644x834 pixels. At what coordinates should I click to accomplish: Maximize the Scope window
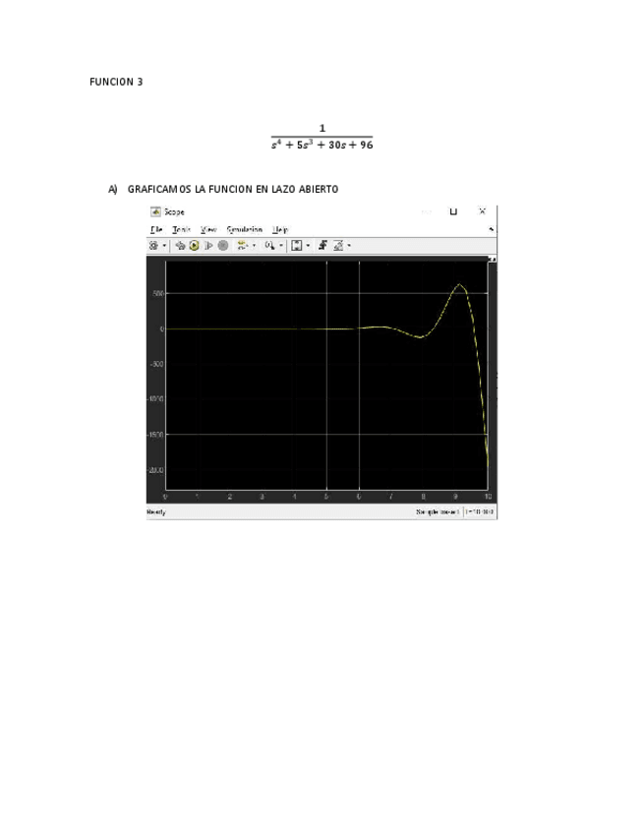click(x=453, y=211)
